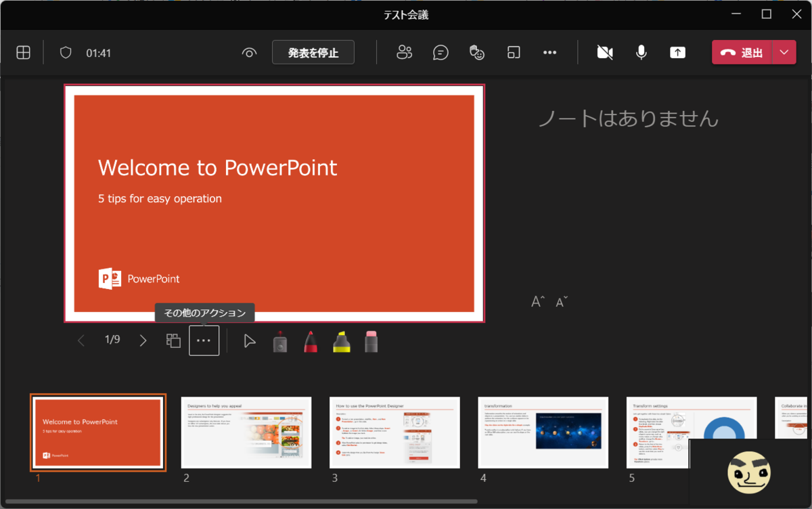Select the yellow highlighter tool

[x=341, y=342]
